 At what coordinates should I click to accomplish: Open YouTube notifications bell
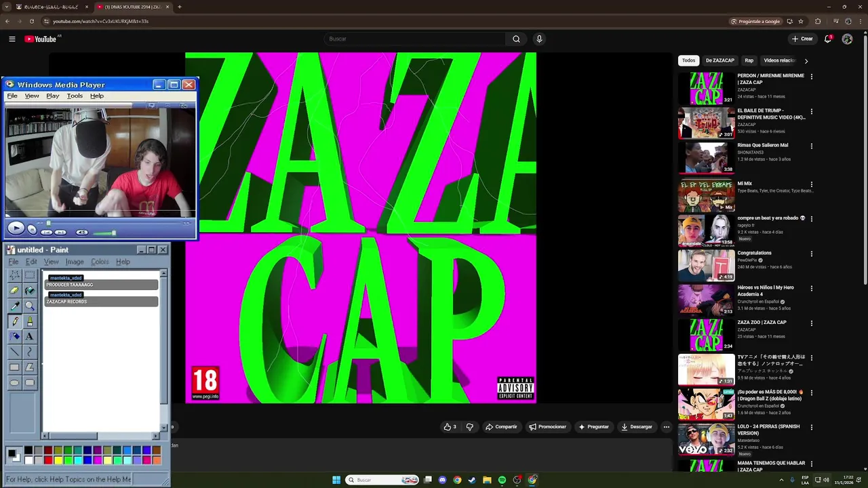[x=828, y=39]
